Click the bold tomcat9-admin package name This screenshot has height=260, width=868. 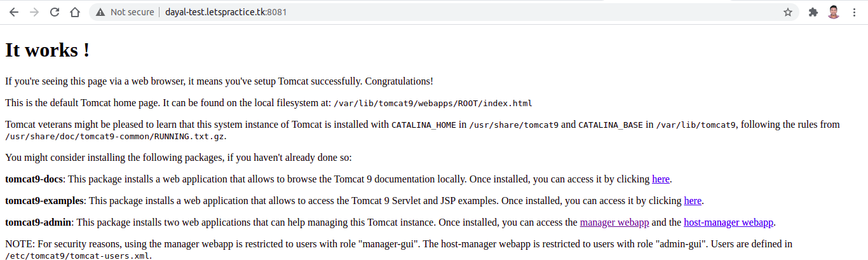point(38,222)
